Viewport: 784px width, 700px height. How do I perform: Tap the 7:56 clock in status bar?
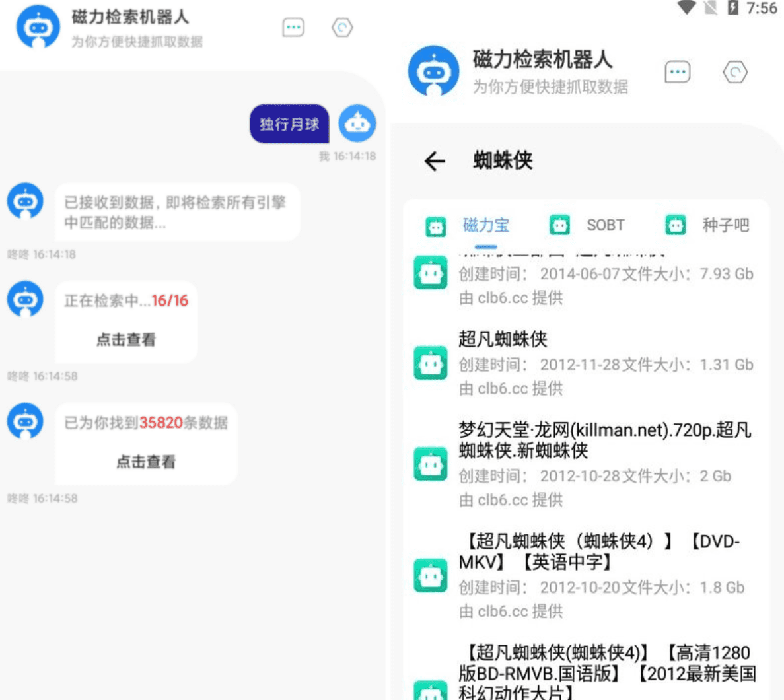click(x=762, y=8)
